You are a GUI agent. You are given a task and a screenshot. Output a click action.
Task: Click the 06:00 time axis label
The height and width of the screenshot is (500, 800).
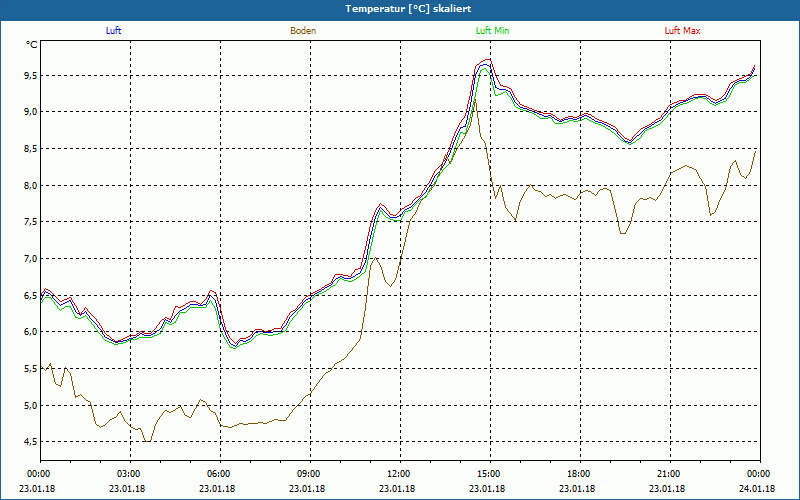(220, 474)
